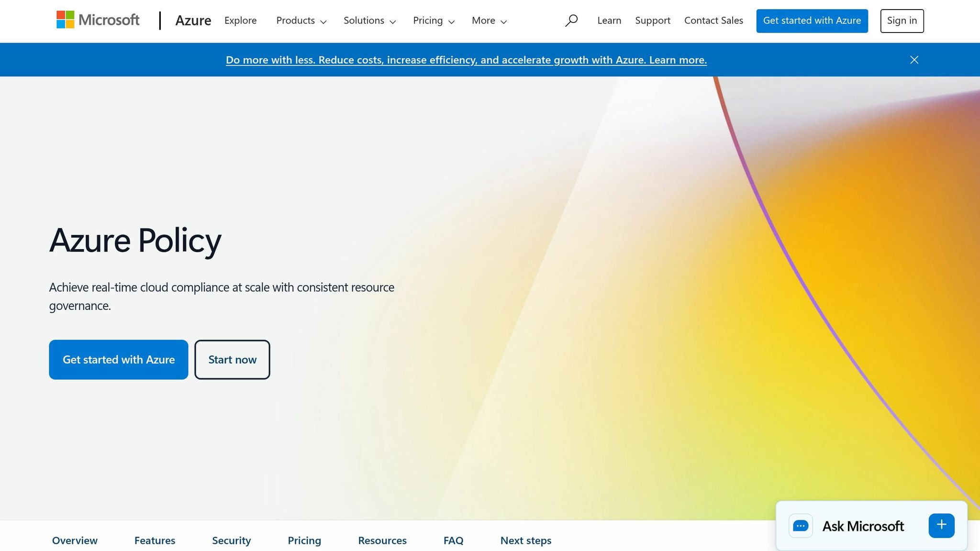Select Pricing in the bottom section nav
980x551 pixels.
click(304, 540)
